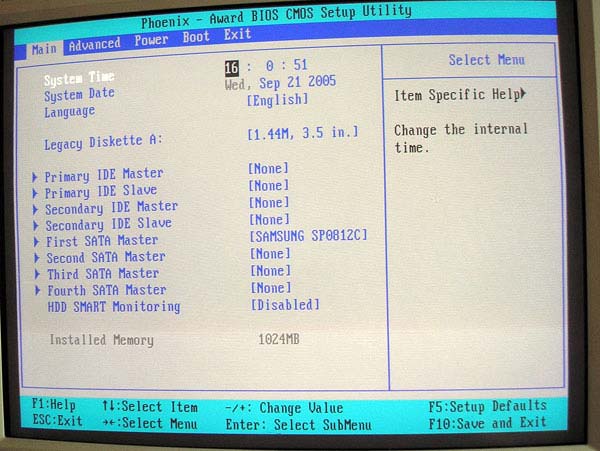This screenshot has width=600, height=451.
Task: Change the [1.44M, 3.5 in.] diskette value
Action: pyautogui.click(x=303, y=133)
